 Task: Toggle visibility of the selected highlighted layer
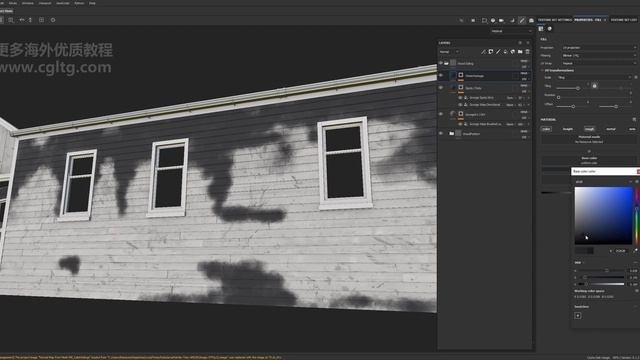tap(441, 76)
